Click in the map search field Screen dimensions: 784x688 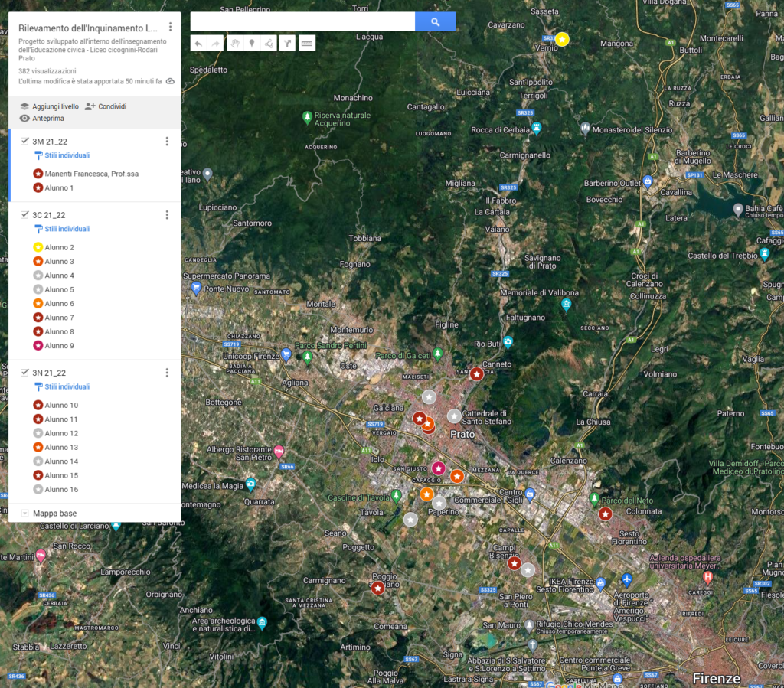[x=302, y=22]
